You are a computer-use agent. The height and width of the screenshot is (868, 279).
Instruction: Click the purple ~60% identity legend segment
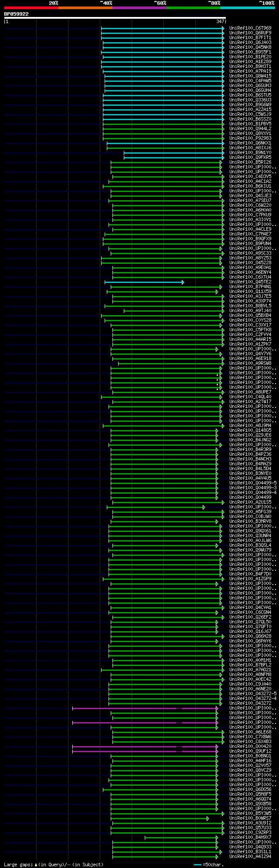pyautogui.click(x=139, y=8)
